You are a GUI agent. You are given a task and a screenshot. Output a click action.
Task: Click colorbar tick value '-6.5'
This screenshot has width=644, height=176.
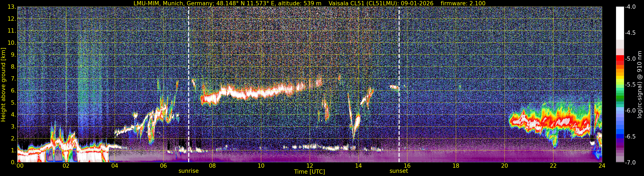click(x=630, y=137)
